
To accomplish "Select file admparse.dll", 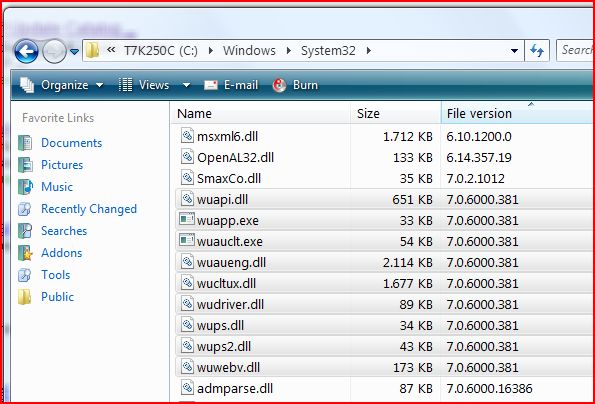I will pos(235,389).
